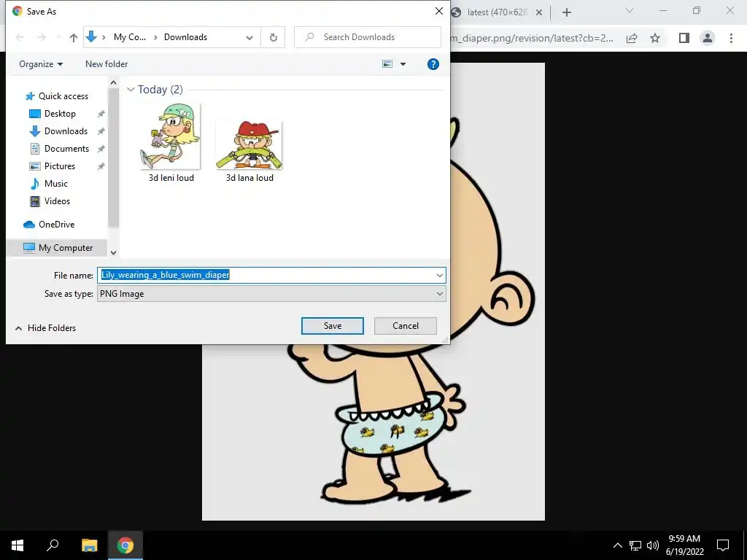Click the Chrome address bar URL
The height and width of the screenshot is (560, 747).
click(533, 38)
